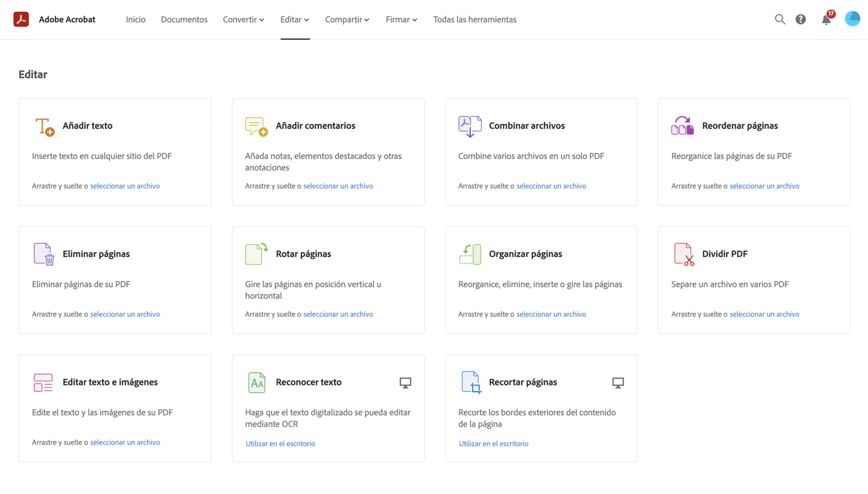Click the Reordenar páginas card title
The image size is (868, 494).
click(740, 126)
